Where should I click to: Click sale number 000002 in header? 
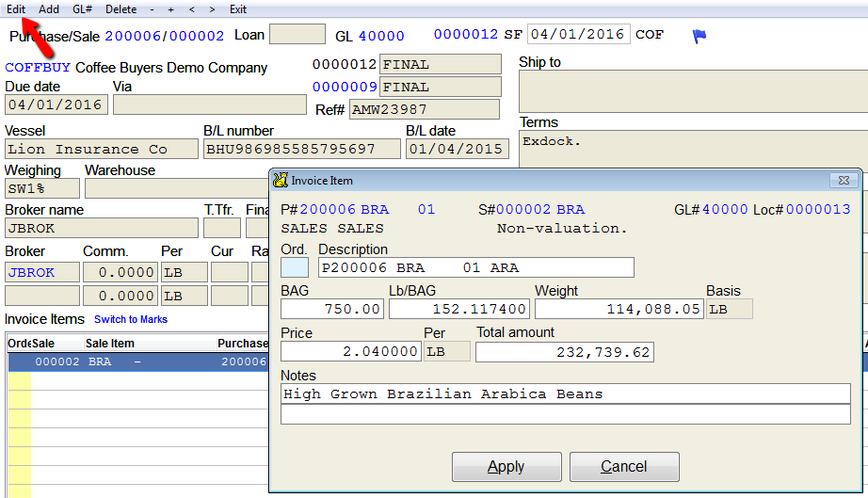click(x=197, y=36)
